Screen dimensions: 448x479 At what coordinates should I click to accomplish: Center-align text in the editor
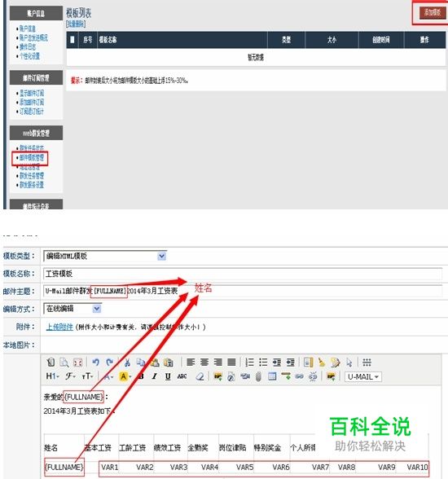(204, 363)
